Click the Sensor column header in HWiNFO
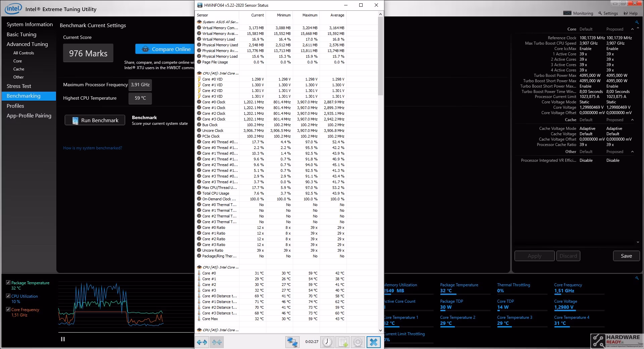 [217, 15]
